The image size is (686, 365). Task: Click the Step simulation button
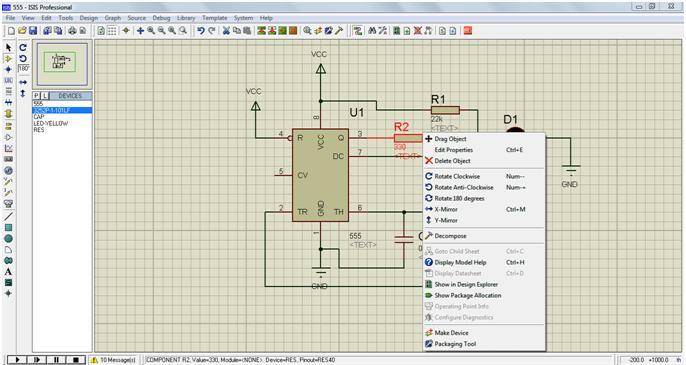[37, 360]
